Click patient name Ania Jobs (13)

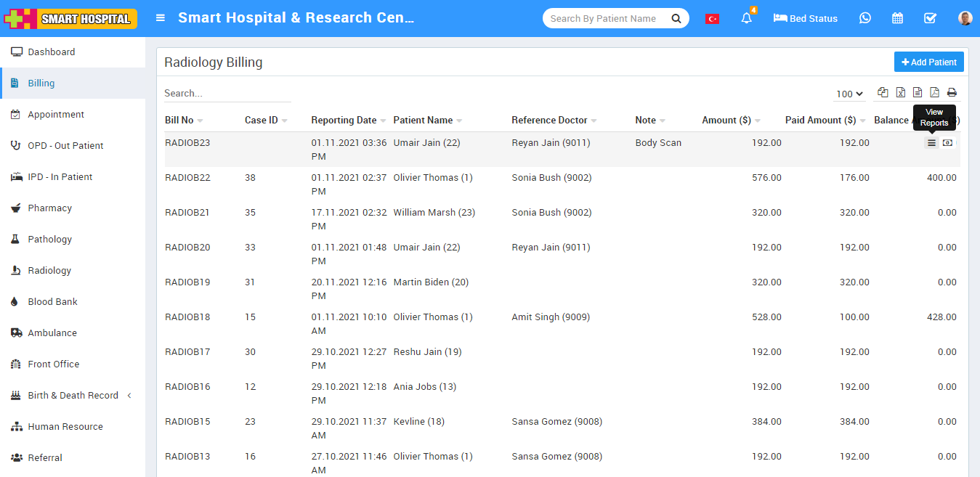425,387
